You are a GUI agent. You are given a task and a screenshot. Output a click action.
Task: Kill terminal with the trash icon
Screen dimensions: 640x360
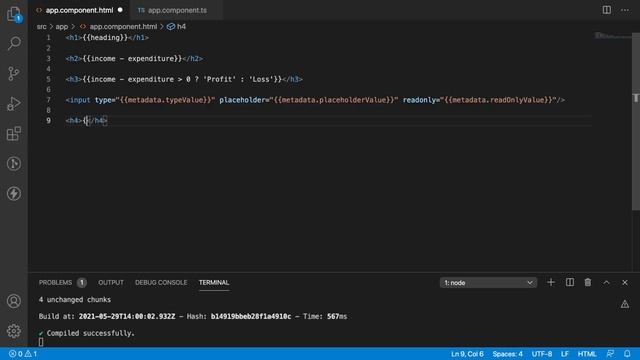click(x=588, y=282)
